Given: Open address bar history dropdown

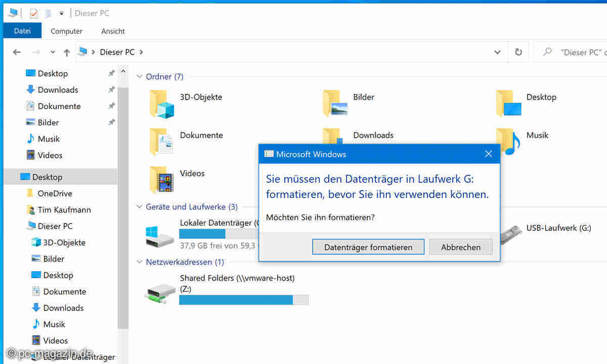Looking at the screenshot, I should 497,52.
